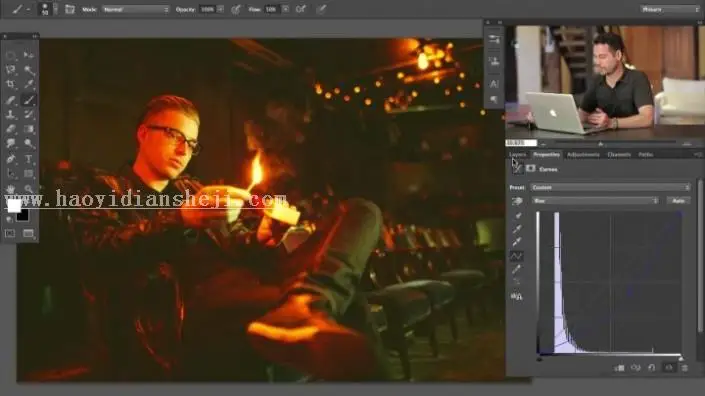Select the white point eyedropper
The image size is (705, 396).
517,242
